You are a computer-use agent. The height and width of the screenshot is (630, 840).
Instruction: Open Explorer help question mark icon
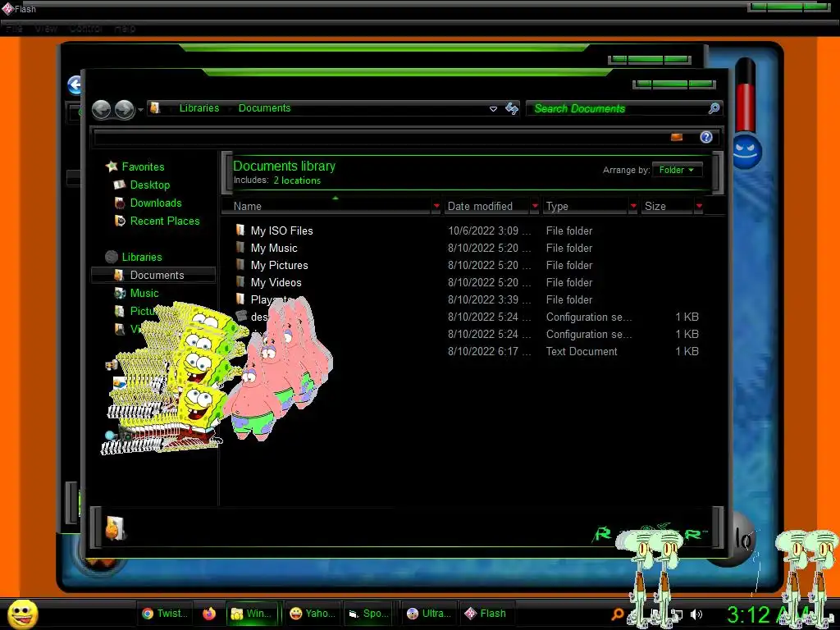click(x=706, y=137)
